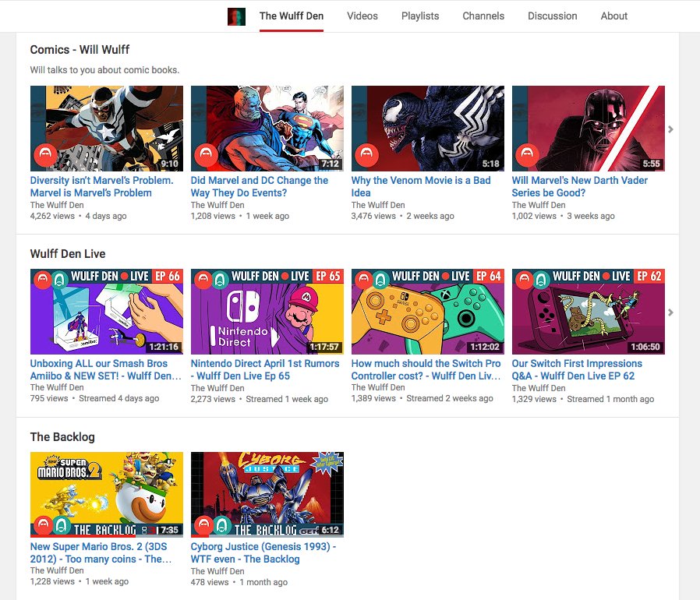Open 'How much should the Switch Pro Controller cost' title
Image resolution: width=700 pixels, height=600 pixels.
pos(426,369)
